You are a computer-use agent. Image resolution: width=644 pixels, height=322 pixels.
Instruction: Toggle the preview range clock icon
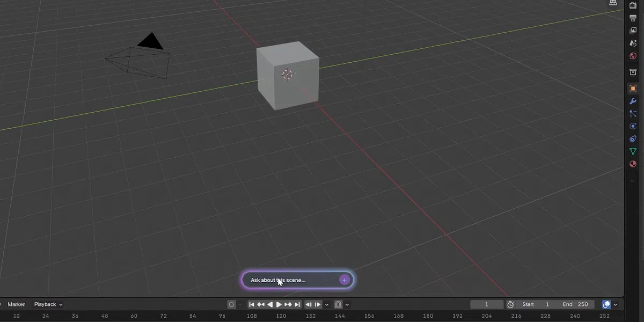tap(510, 304)
